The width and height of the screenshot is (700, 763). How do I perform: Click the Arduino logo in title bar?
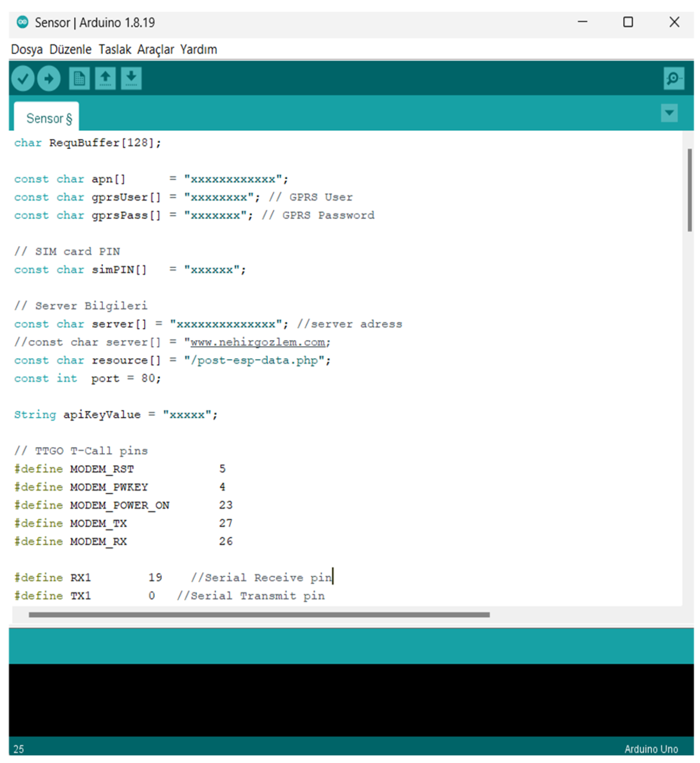[22, 22]
